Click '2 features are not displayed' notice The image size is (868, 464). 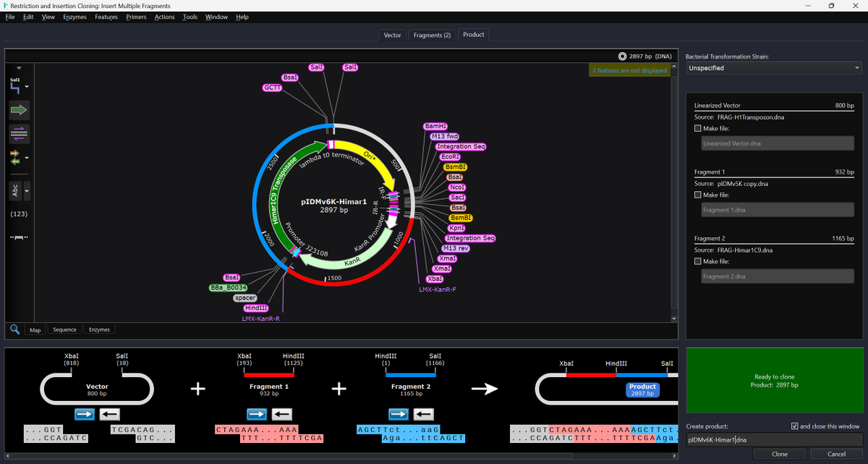629,70
